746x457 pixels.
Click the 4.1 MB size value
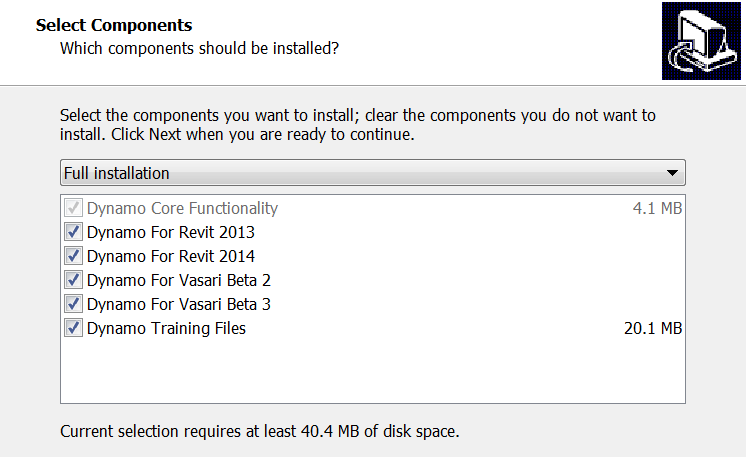(x=656, y=209)
